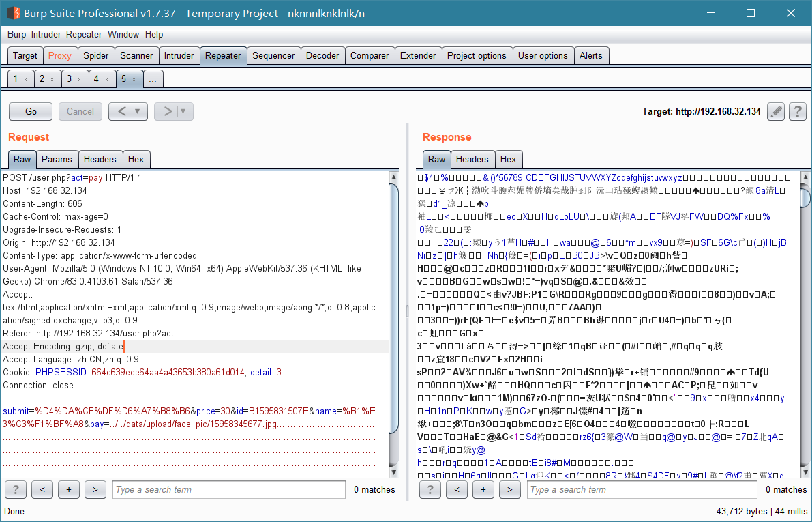Click the Burp Suite logo in the title bar
The height and width of the screenshot is (522, 812).
pyautogui.click(x=14, y=13)
